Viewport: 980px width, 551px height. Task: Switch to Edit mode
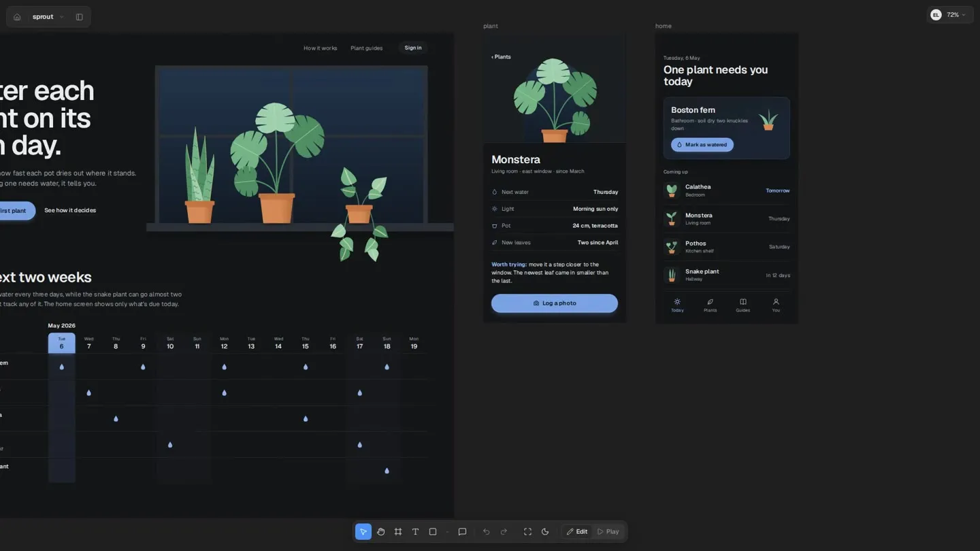point(577,532)
